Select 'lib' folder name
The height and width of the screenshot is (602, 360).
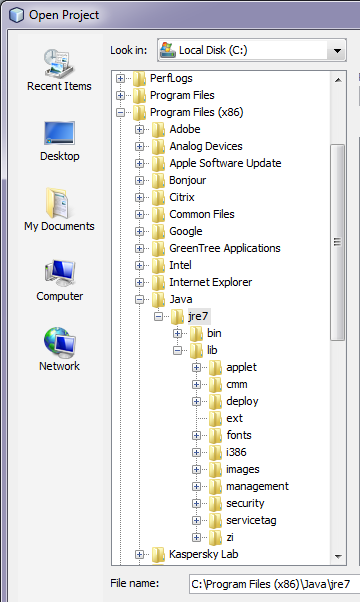pyautogui.click(x=212, y=351)
